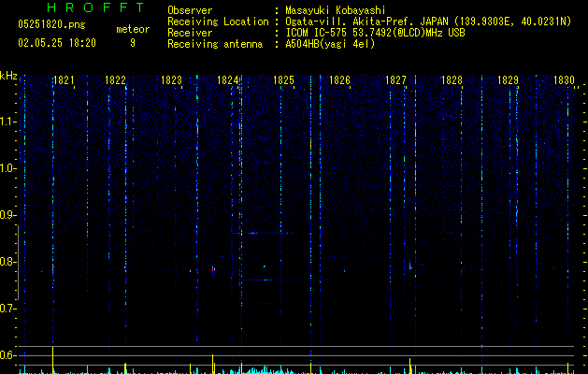Click the Receiving antenna label

[215, 44]
